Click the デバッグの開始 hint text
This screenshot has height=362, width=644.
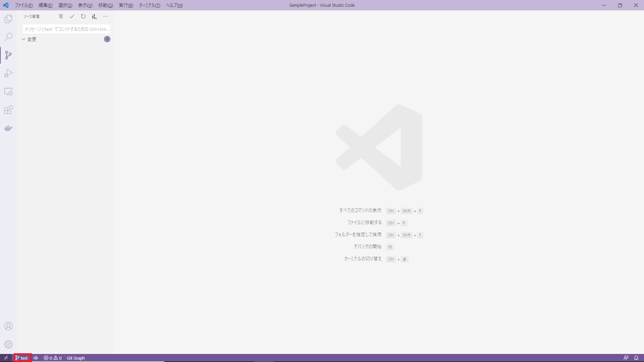(368, 247)
